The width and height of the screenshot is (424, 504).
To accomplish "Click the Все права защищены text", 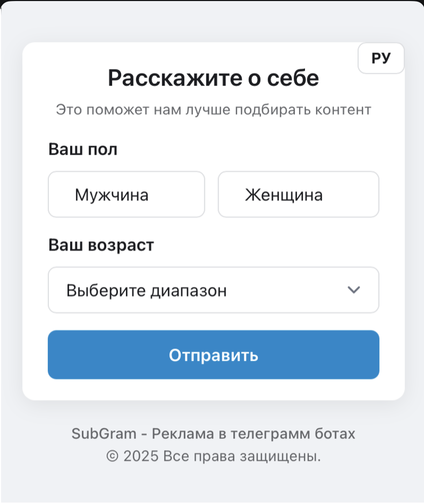I will [242, 456].
